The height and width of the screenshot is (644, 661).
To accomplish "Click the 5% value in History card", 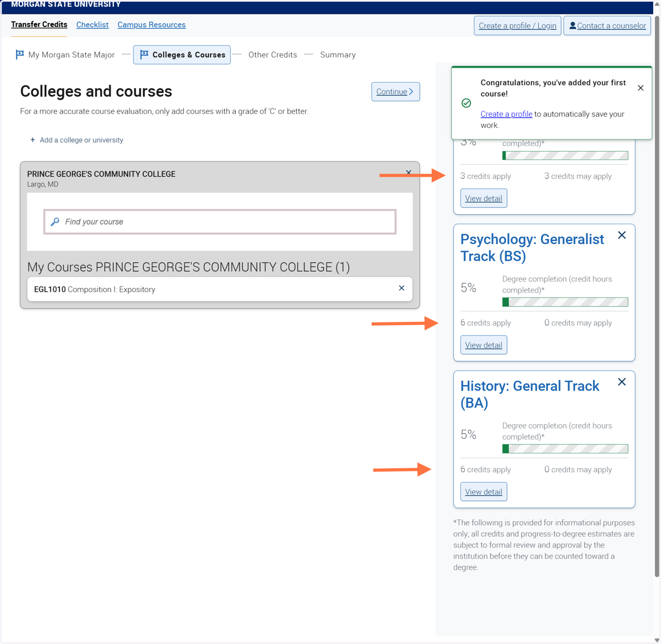I will [468, 434].
